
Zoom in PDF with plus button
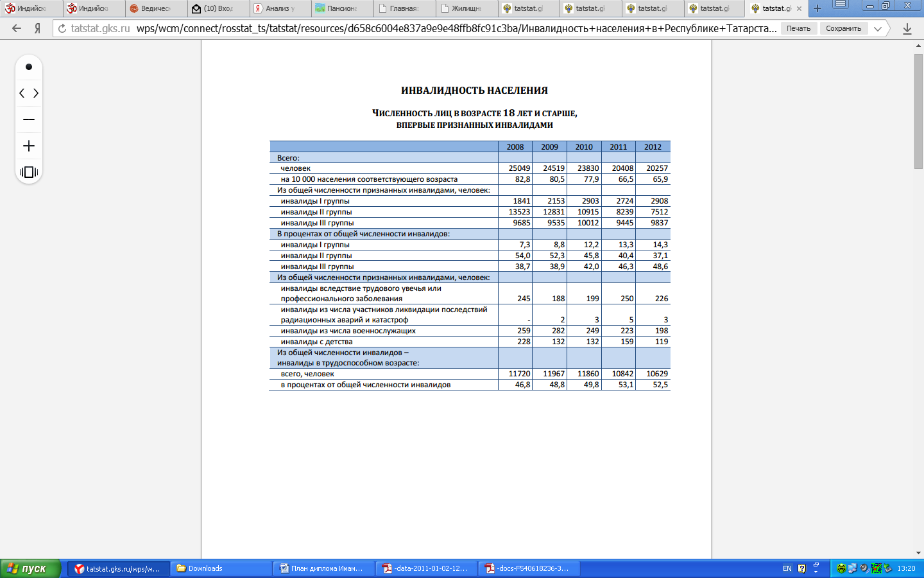point(29,146)
